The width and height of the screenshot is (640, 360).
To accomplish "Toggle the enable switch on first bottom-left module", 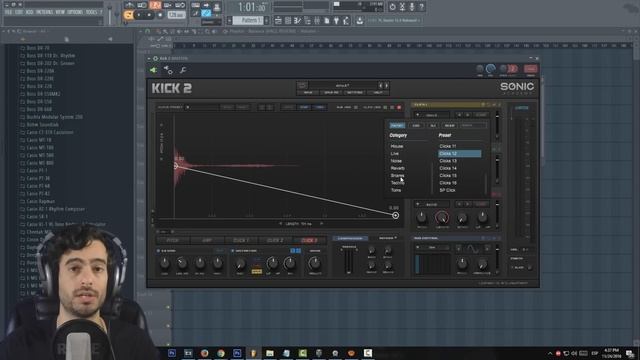I will [158, 251].
